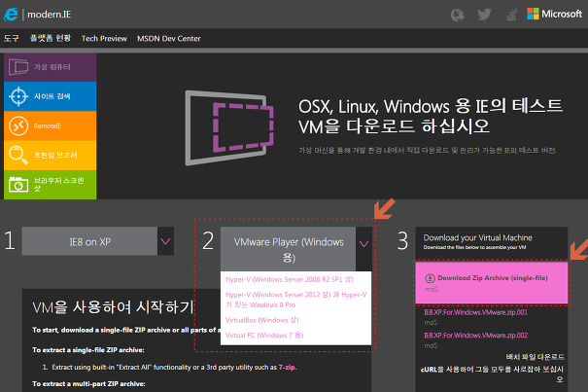
Task: Expand the IE8 on XP dropdown arrow
Action: click(165, 241)
